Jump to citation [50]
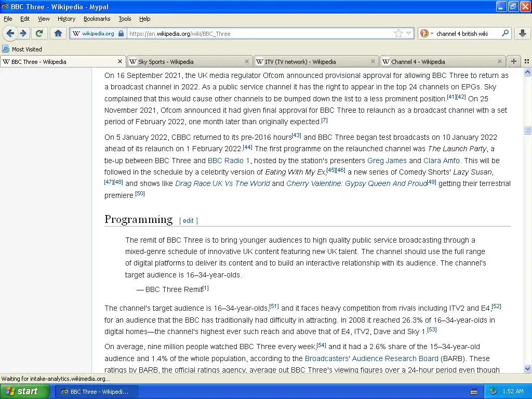 [140, 193]
